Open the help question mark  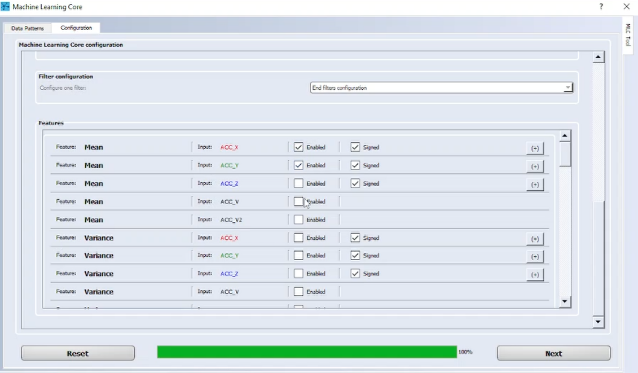coord(601,6)
